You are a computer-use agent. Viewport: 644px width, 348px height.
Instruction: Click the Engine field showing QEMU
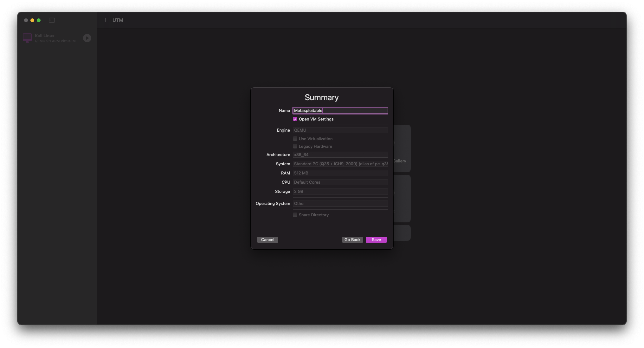(340, 130)
